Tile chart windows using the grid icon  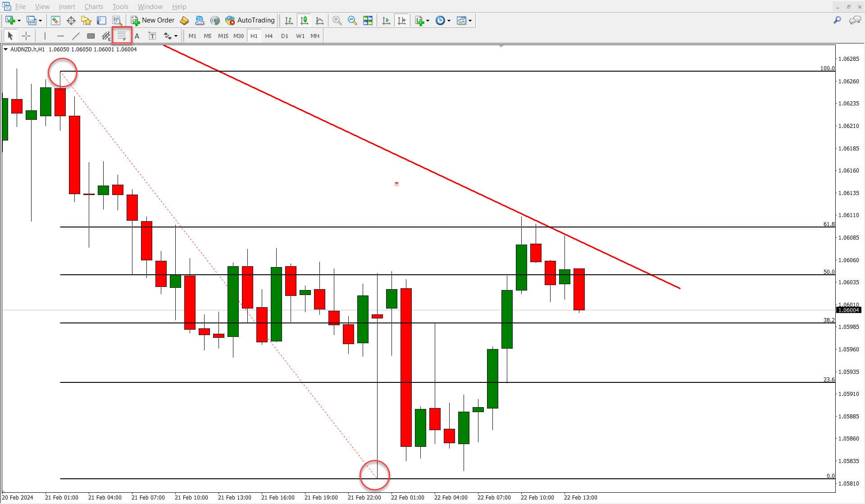click(x=368, y=20)
